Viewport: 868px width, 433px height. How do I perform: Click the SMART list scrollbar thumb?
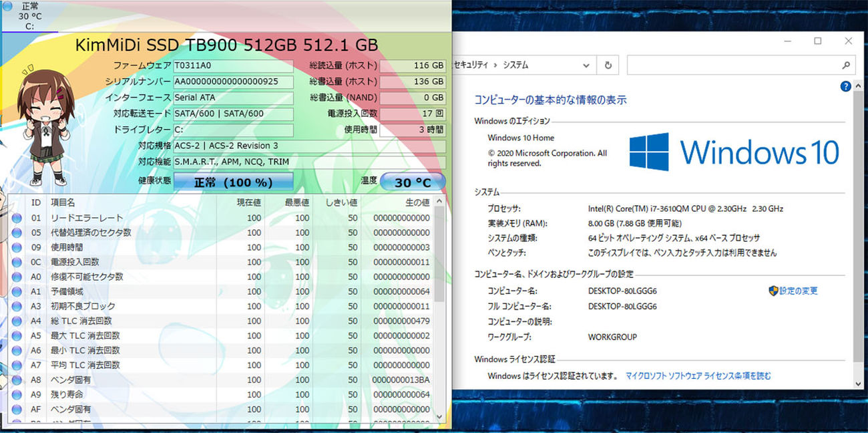439,254
